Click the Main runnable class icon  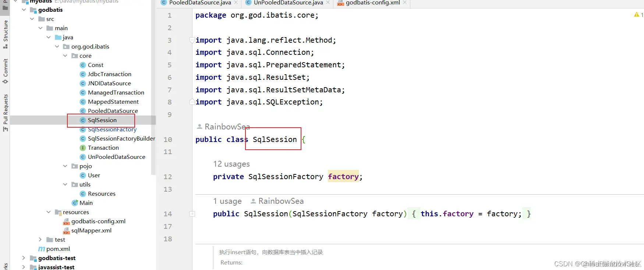tap(75, 203)
